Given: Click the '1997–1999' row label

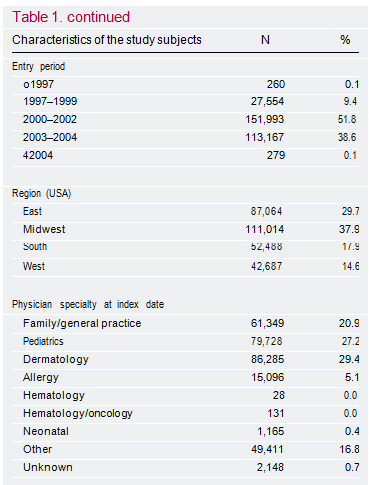Looking at the screenshot, I should coord(50,101).
